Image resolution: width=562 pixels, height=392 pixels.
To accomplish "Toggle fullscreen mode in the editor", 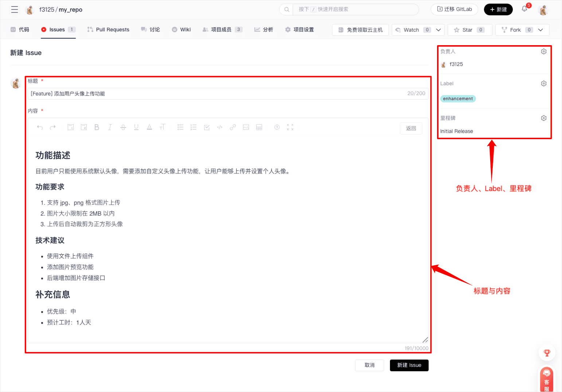I will click(x=290, y=127).
